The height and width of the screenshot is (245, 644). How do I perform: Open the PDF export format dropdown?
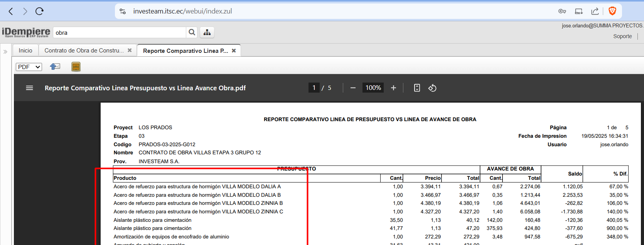click(29, 67)
